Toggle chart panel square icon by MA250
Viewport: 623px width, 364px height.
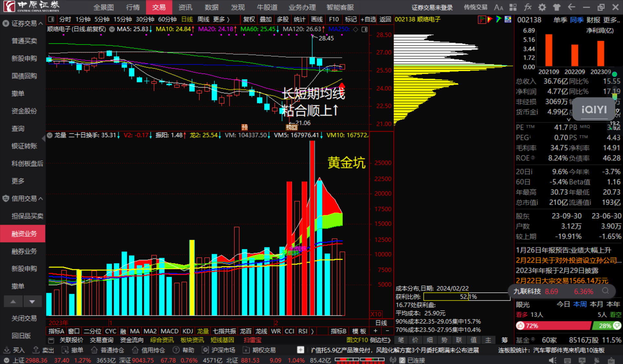[365, 29]
